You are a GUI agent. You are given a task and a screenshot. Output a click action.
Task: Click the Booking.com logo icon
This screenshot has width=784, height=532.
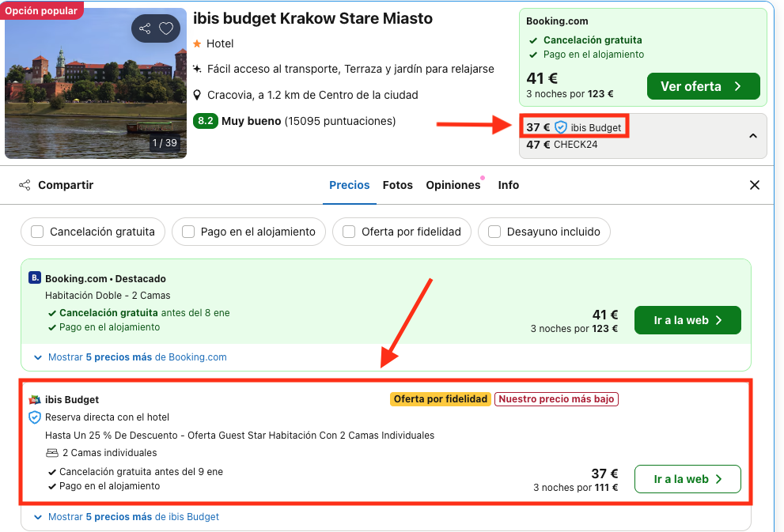click(34, 277)
